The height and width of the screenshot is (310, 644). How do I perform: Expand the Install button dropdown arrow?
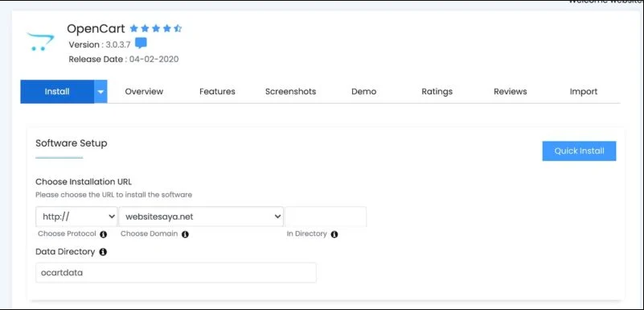(x=100, y=91)
